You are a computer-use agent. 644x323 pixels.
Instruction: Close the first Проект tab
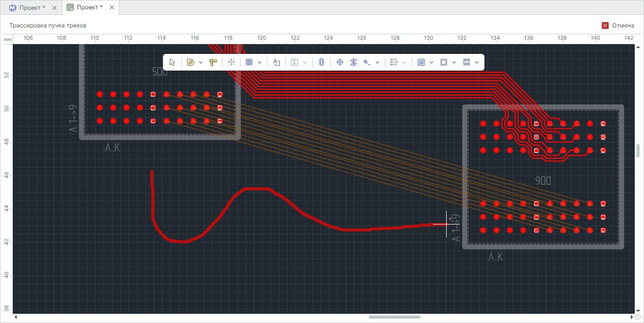pyautogui.click(x=54, y=8)
